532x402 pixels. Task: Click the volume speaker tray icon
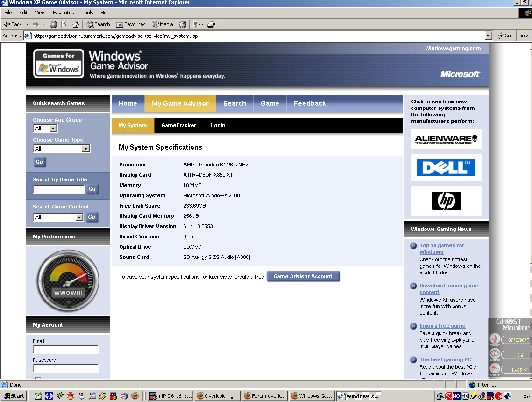(x=465, y=396)
